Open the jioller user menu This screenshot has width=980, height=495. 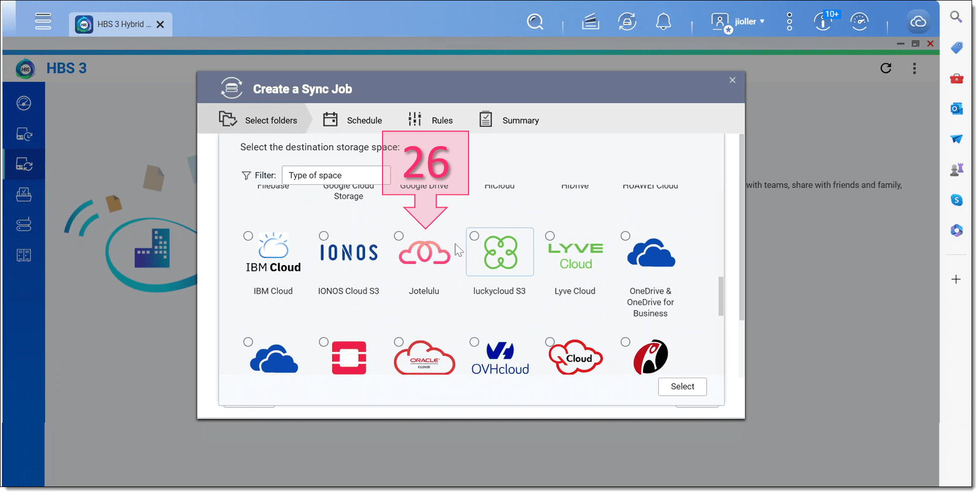pos(738,22)
